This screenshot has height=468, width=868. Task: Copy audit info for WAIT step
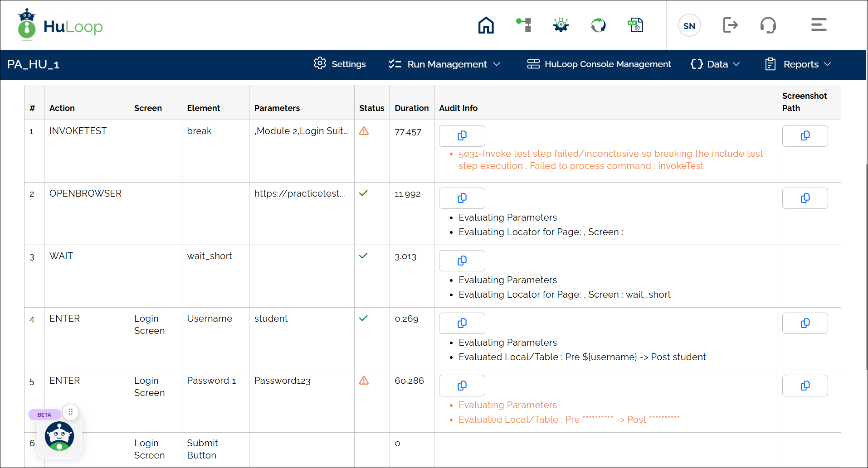tap(462, 261)
